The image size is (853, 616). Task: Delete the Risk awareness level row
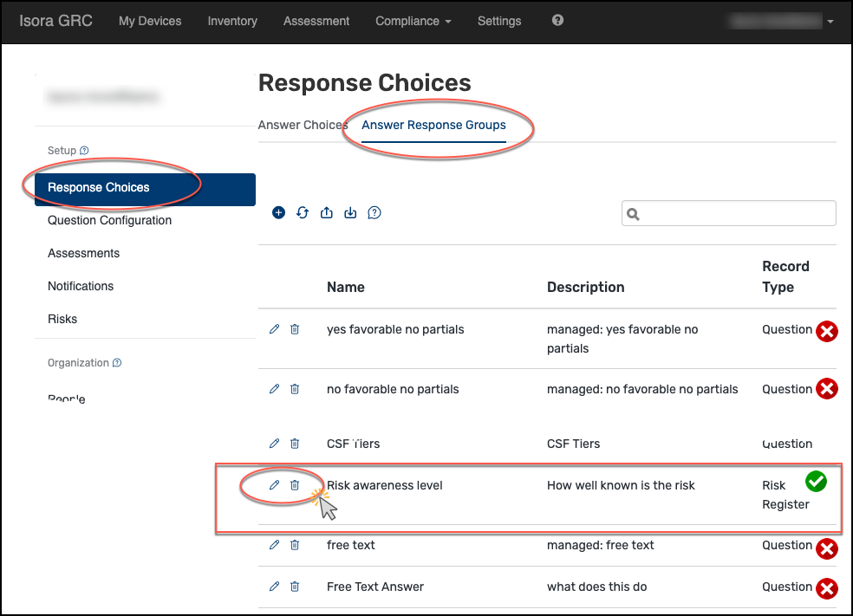(295, 485)
